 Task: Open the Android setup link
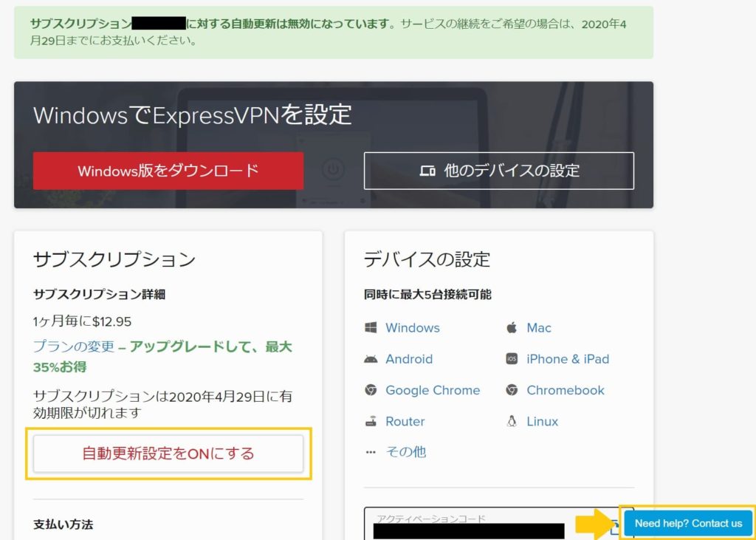coord(409,359)
